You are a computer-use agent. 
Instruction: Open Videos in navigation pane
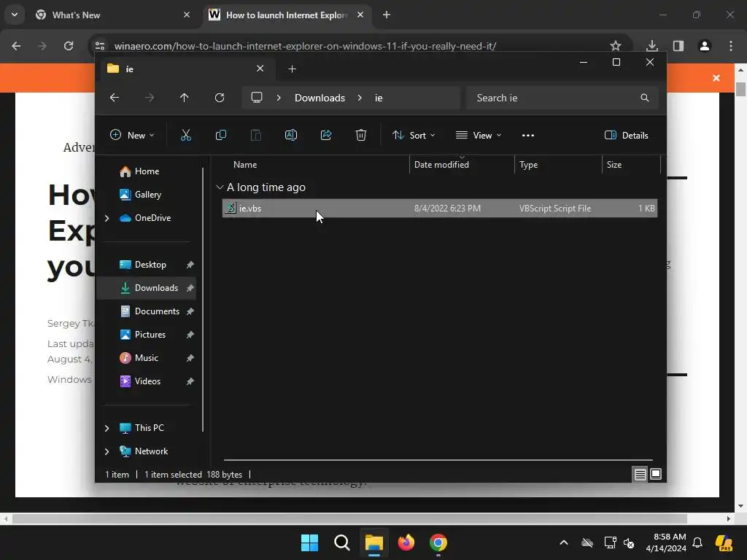coord(147,381)
